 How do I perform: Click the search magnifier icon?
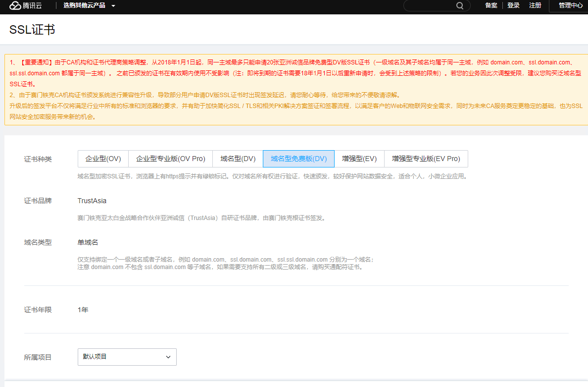460,6
